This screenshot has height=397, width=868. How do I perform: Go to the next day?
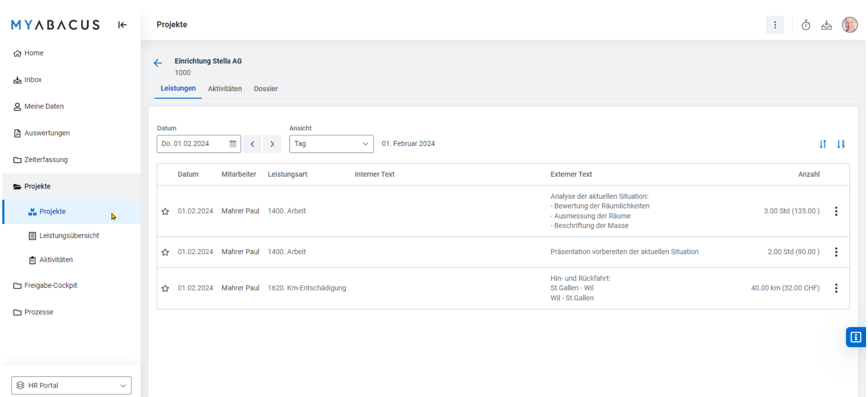pyautogui.click(x=272, y=144)
